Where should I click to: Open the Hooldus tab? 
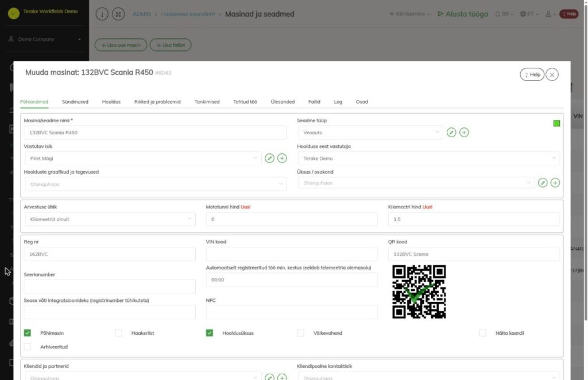click(x=111, y=102)
